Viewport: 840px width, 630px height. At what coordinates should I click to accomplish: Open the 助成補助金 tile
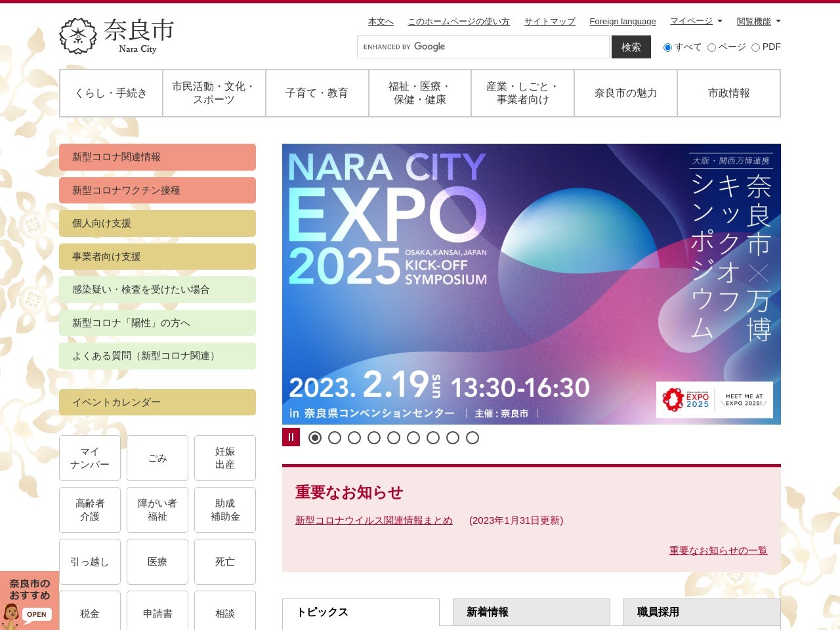point(225,510)
